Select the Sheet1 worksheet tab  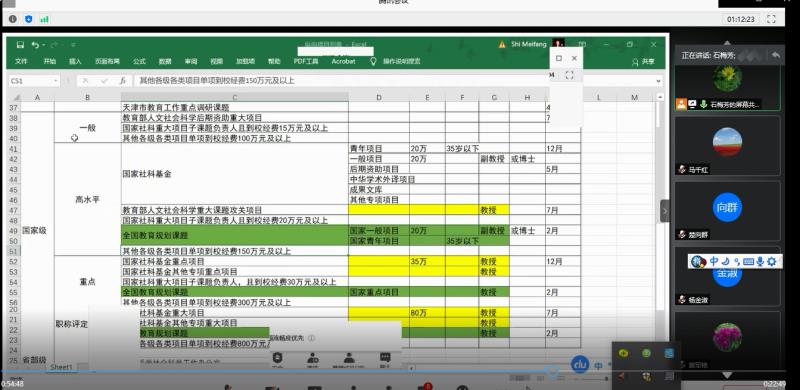pyautogui.click(x=62, y=367)
